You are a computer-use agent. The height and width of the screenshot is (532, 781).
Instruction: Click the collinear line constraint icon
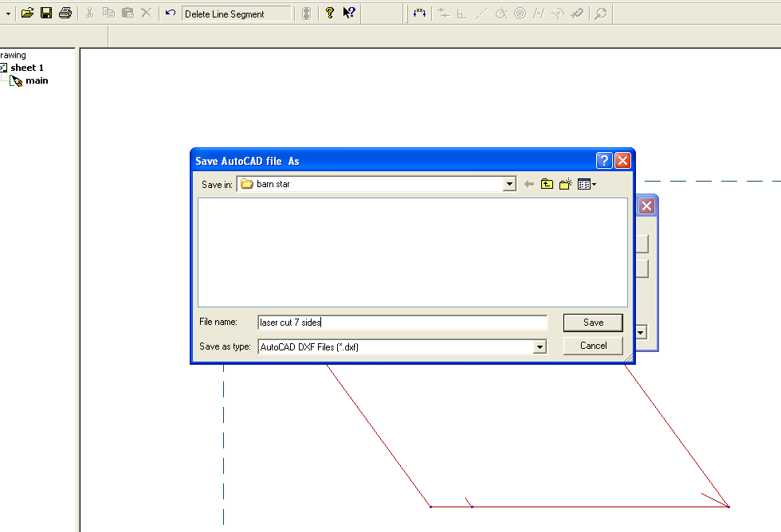pyautogui.click(x=481, y=14)
